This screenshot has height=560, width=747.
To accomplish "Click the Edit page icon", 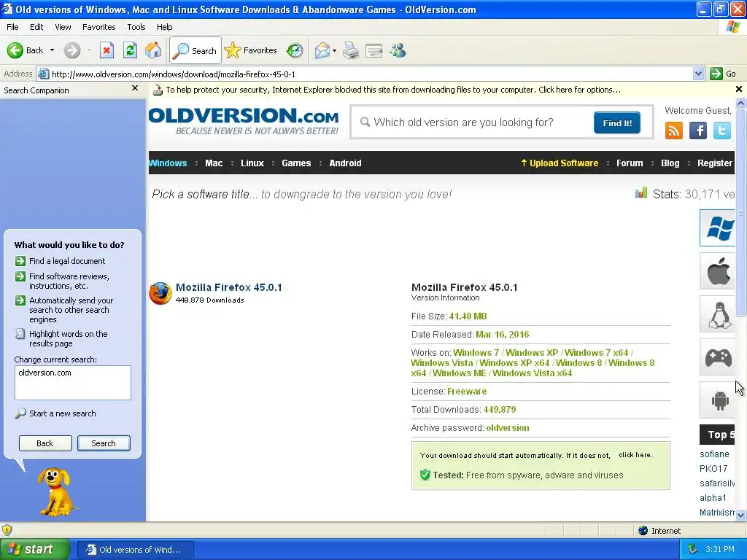I will [x=374, y=50].
